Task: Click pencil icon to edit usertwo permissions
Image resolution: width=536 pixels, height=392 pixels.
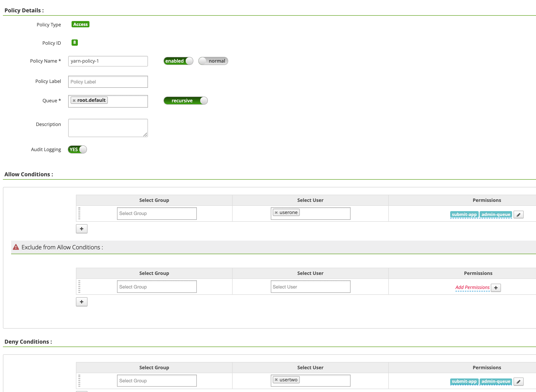Action: coord(518,382)
